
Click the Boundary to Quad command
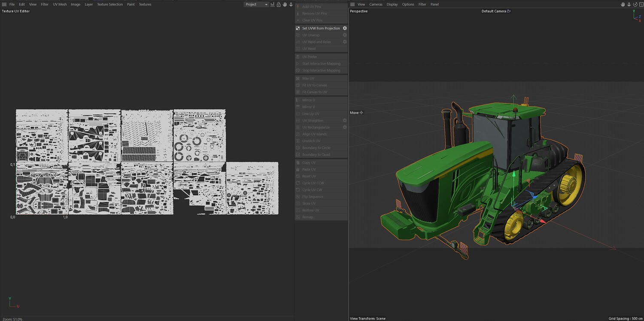tap(321, 155)
